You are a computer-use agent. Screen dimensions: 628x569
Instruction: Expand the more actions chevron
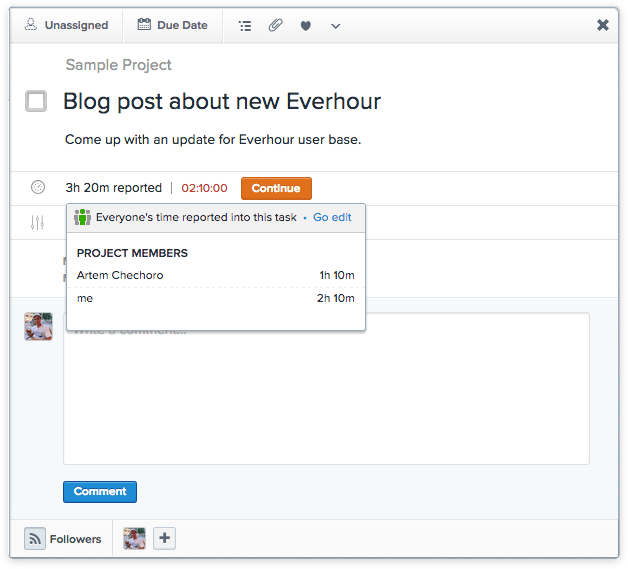pos(336,26)
